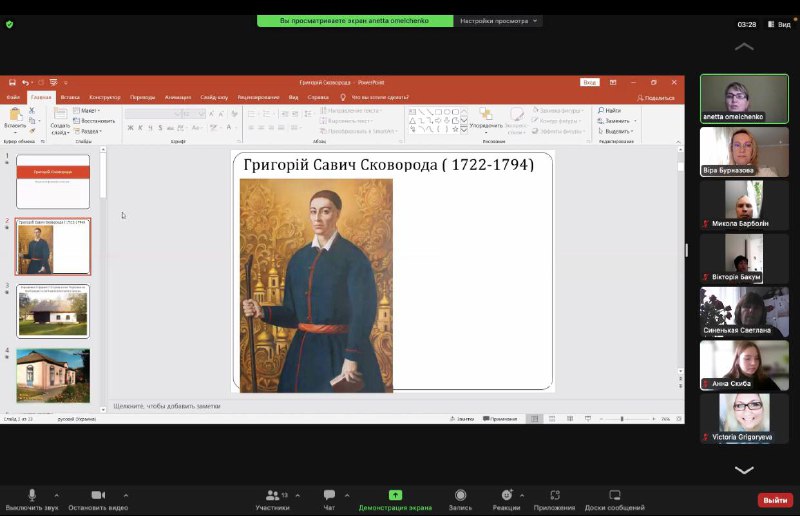Expand participants options arrow
Image resolution: width=800 pixels, height=516 pixels.
pyautogui.click(x=297, y=495)
